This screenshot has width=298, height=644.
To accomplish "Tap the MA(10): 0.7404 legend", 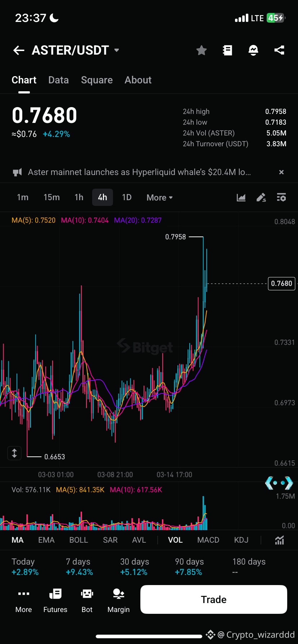I will pos(85,220).
